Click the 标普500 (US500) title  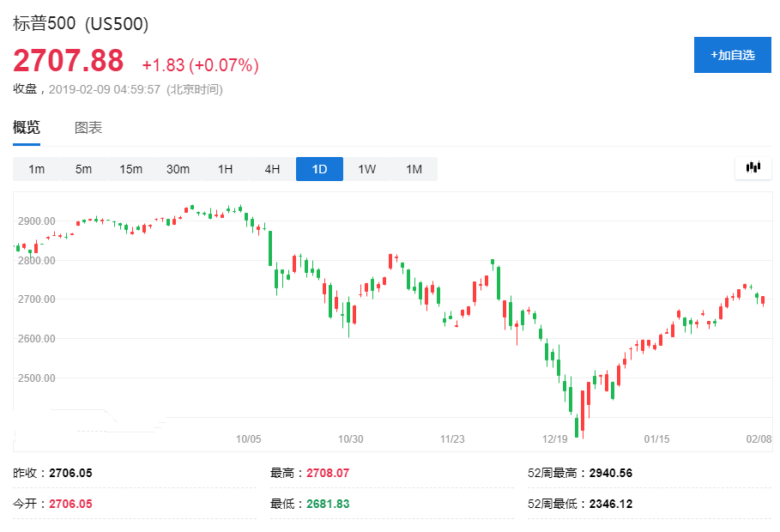point(81,24)
